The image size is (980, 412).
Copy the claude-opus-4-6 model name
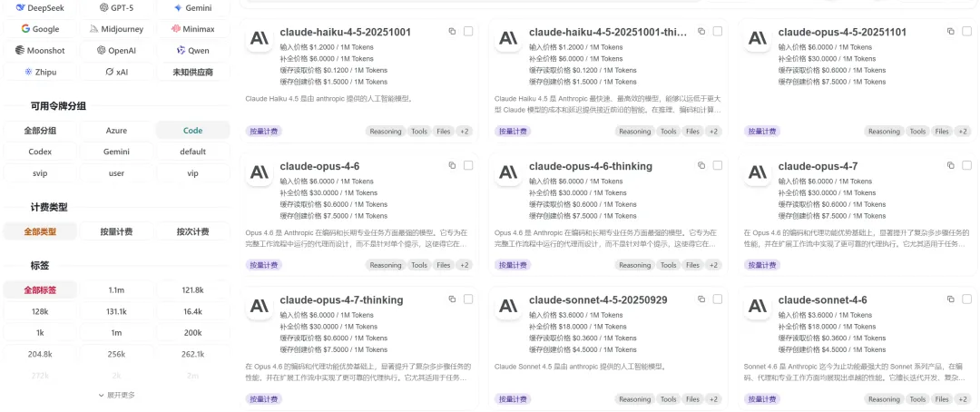tap(452, 165)
